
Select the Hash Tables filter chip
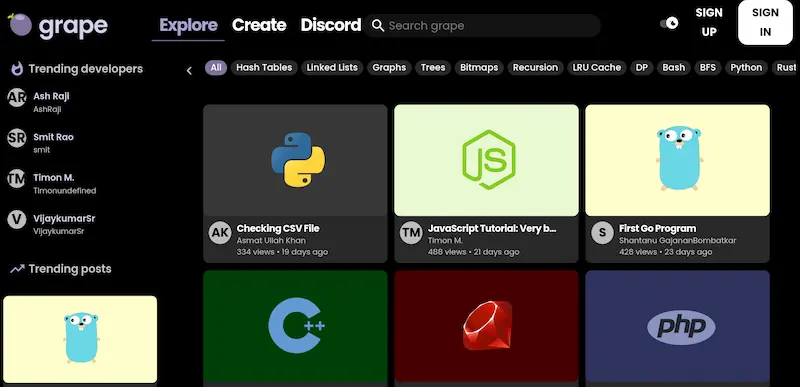[x=264, y=67]
